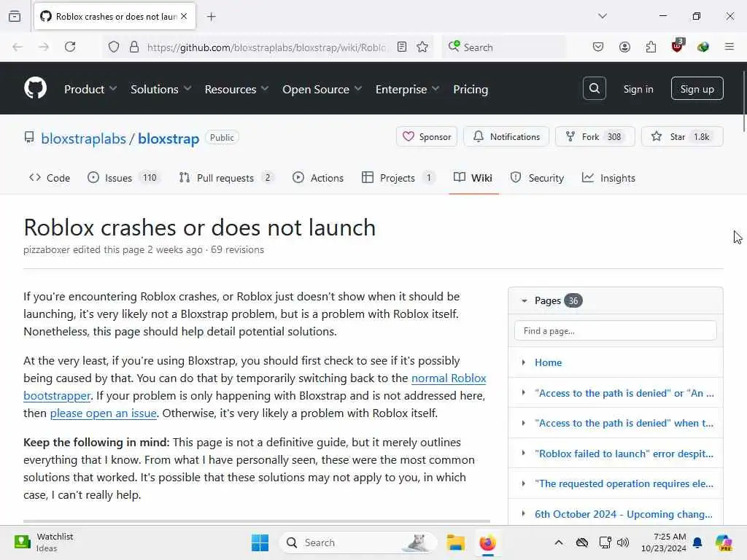Screen dimensions: 747x560
Task: Show hidden system tray icons chevron
Action: (559, 542)
